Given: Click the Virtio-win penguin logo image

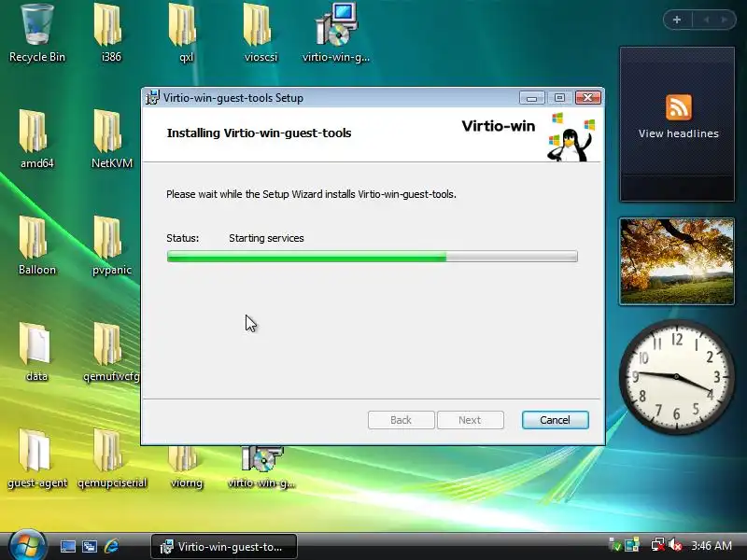Looking at the screenshot, I should (570, 137).
